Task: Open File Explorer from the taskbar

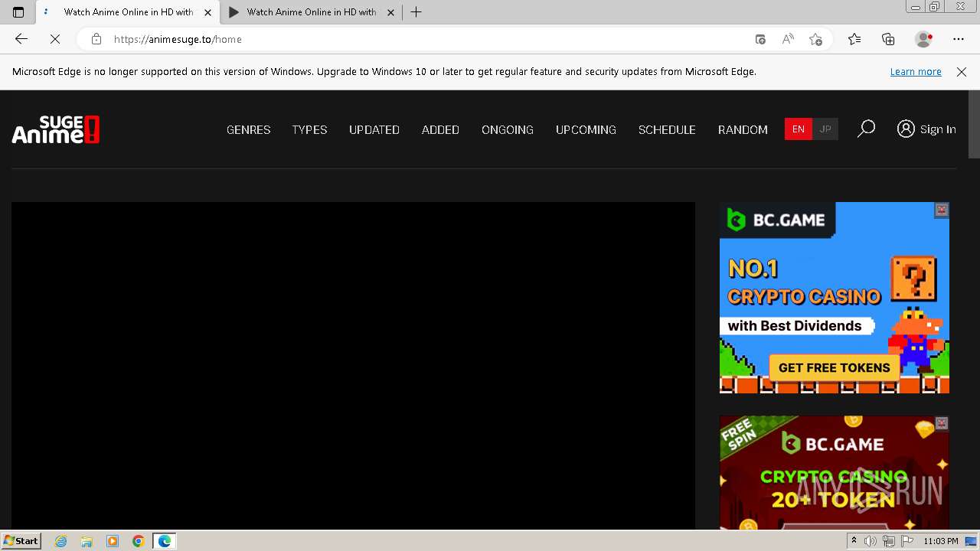Action: click(x=87, y=541)
